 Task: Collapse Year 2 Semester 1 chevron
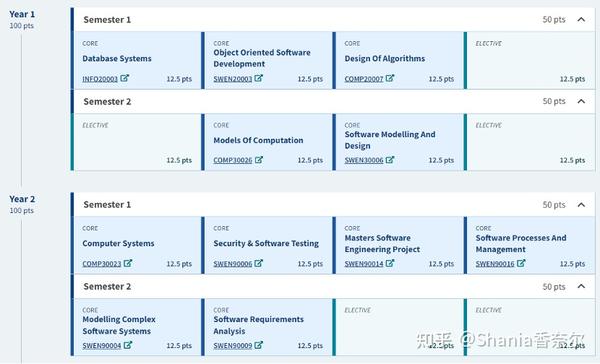[x=581, y=205]
